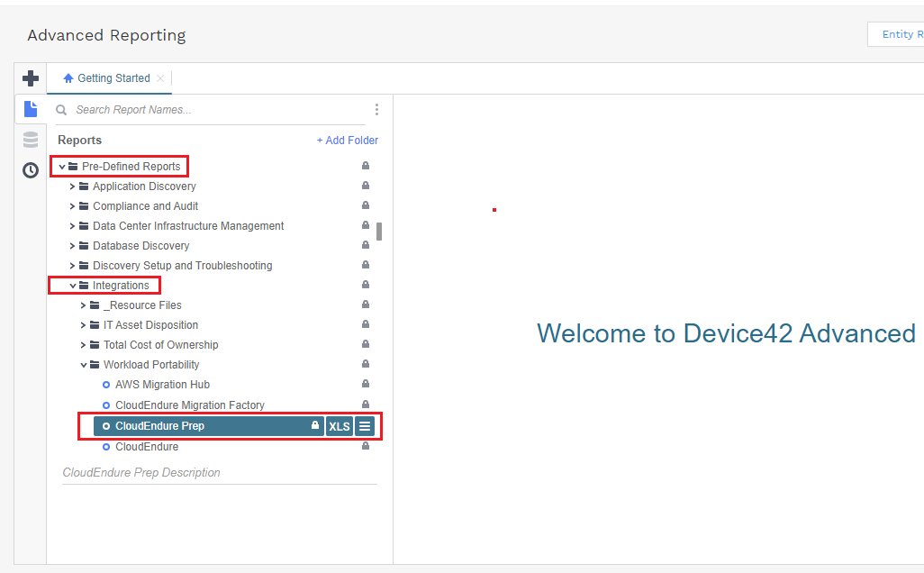Expand the Database Discovery folder

click(72, 246)
